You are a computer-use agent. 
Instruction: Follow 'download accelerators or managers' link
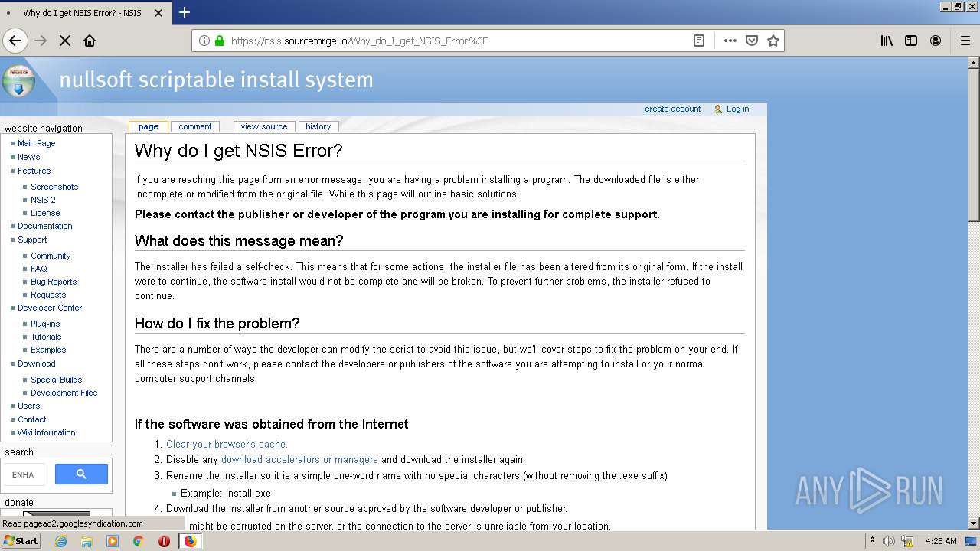pos(299,460)
